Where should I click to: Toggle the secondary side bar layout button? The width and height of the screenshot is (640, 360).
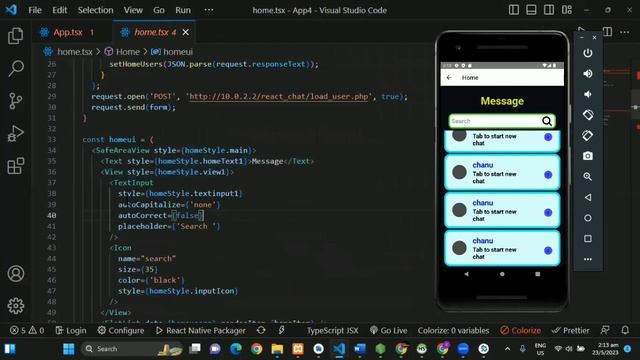pos(549,10)
